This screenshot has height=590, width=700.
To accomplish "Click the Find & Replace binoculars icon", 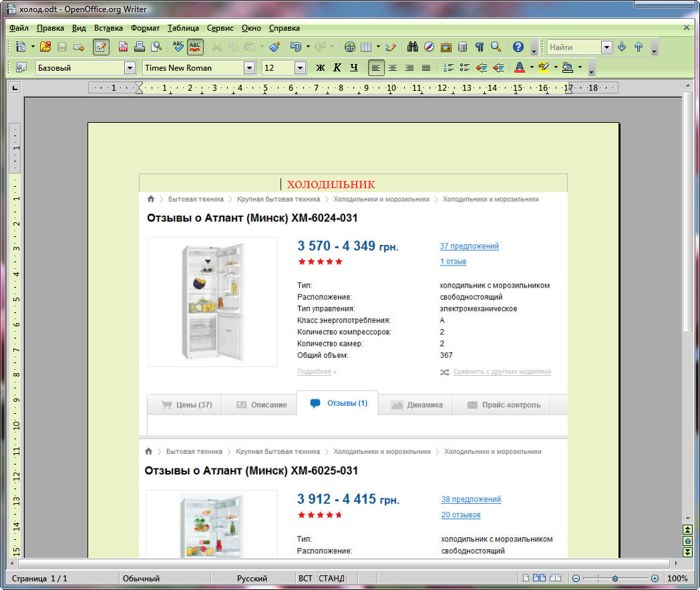I will [x=413, y=47].
